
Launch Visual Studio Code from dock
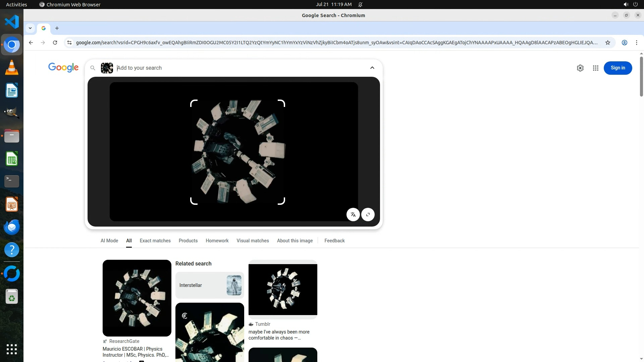12,22
